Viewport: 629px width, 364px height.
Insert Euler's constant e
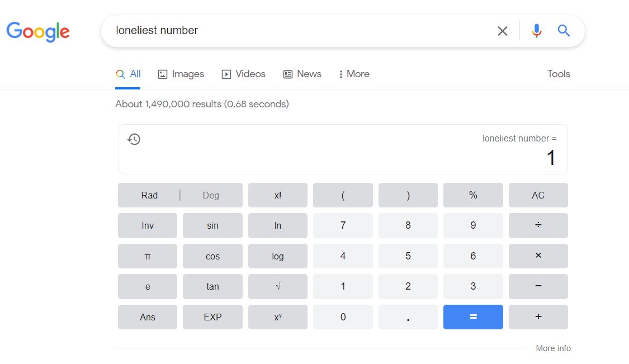[x=148, y=286]
